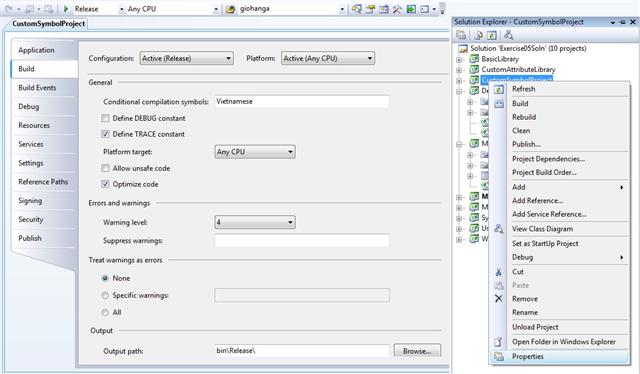The height and width of the screenshot is (374, 640).
Task: Choose Rebuild from the context menu
Action: [524, 117]
